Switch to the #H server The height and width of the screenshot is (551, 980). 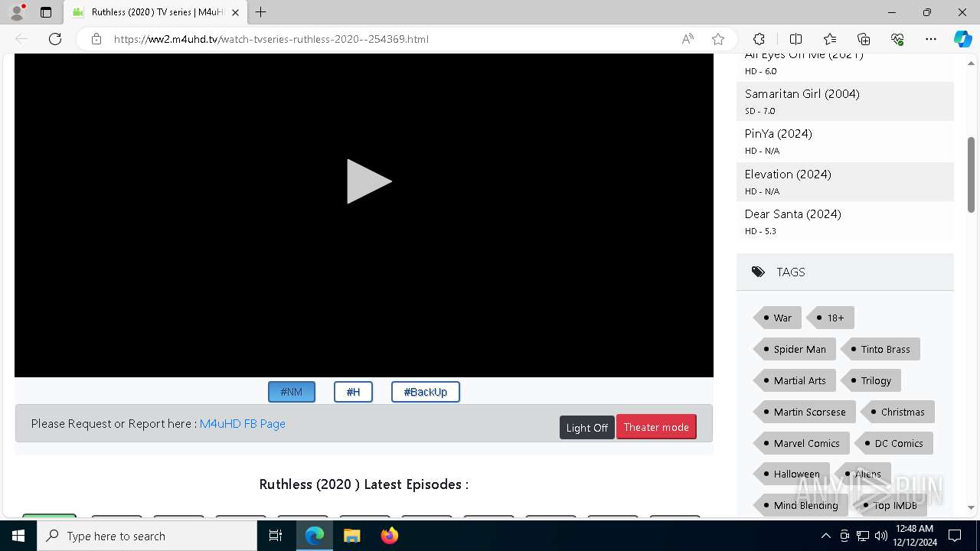tap(353, 392)
